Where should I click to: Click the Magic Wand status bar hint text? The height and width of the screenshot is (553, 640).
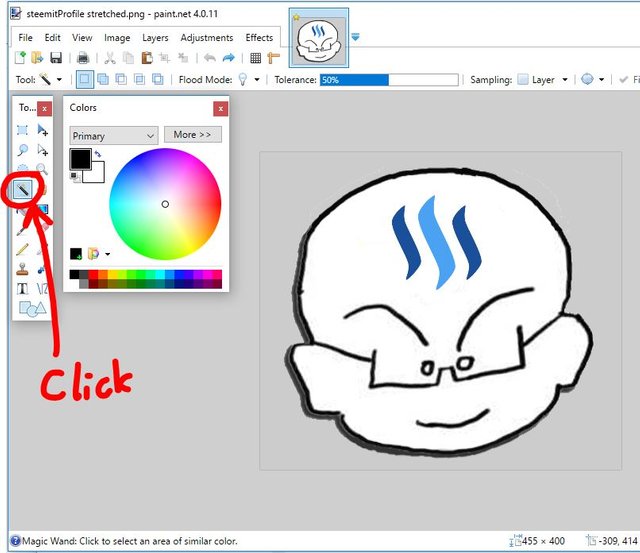[x=130, y=541]
